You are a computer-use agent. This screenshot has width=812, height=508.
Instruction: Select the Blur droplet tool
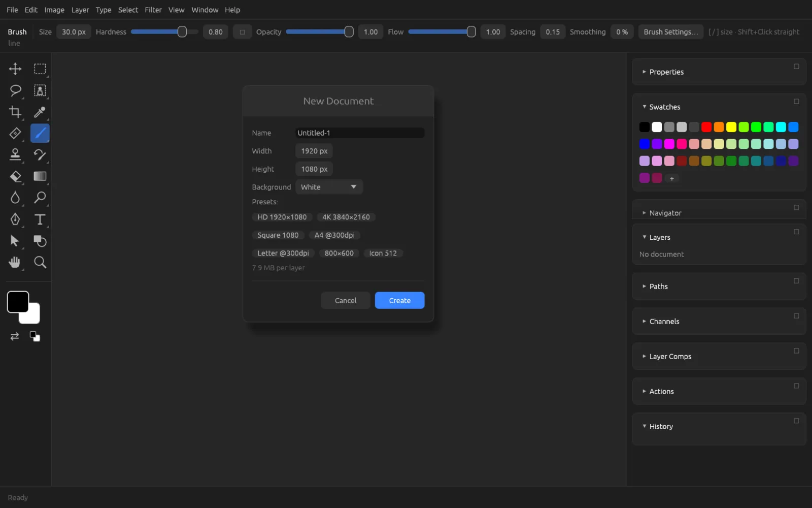15,198
